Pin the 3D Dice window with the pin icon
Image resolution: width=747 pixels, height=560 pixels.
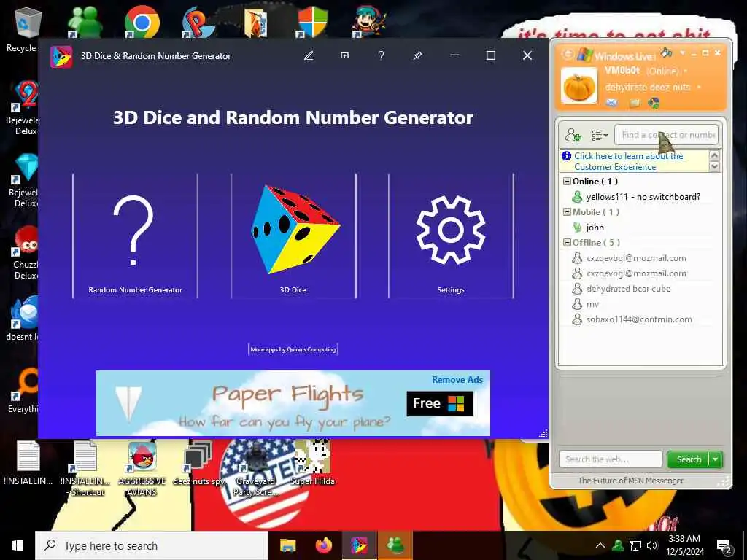(x=417, y=55)
